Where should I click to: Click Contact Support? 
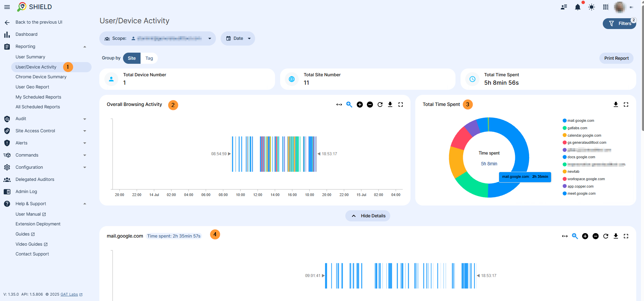pyautogui.click(x=32, y=254)
